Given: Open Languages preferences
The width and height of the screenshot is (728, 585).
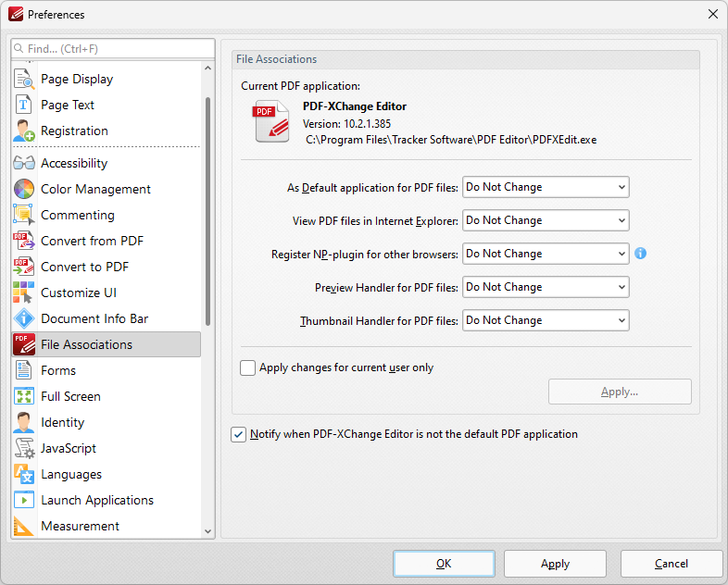Looking at the screenshot, I should click(107, 474).
